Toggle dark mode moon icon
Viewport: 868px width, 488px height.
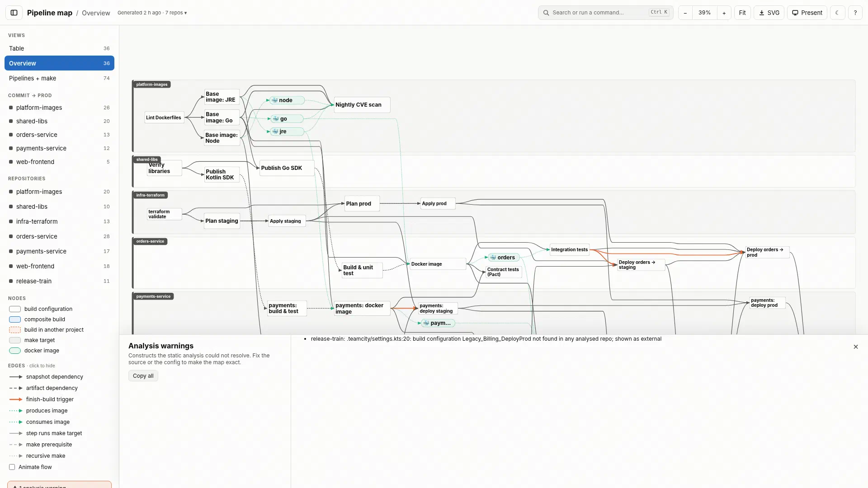[x=837, y=13]
